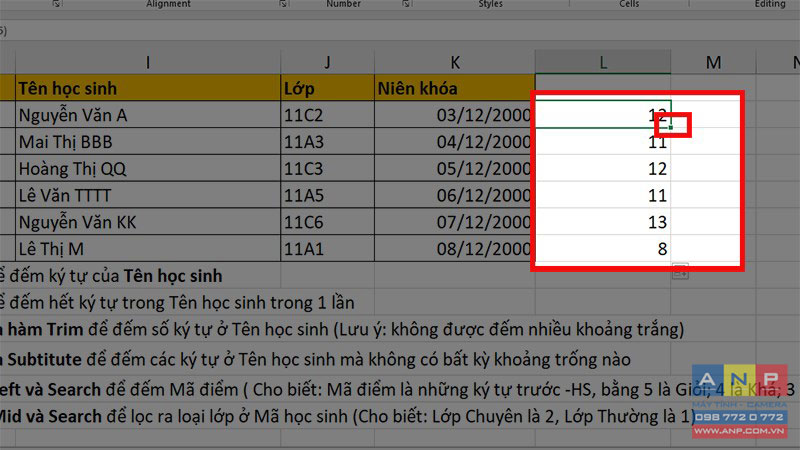The width and height of the screenshot is (800, 450).
Task: Click class cell 11A3
Action: pyautogui.click(x=327, y=141)
